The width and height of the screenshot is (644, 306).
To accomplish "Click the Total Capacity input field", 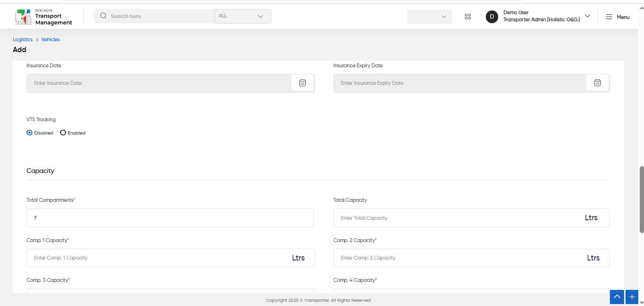I will point(471,218).
